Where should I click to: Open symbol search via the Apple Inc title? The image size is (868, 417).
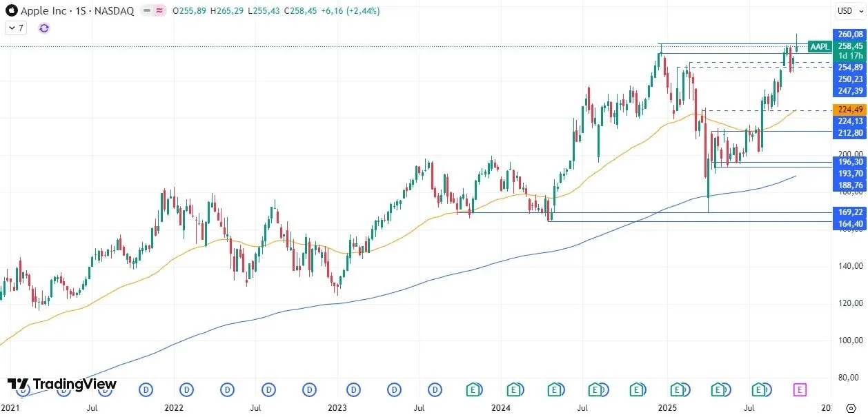[43, 11]
